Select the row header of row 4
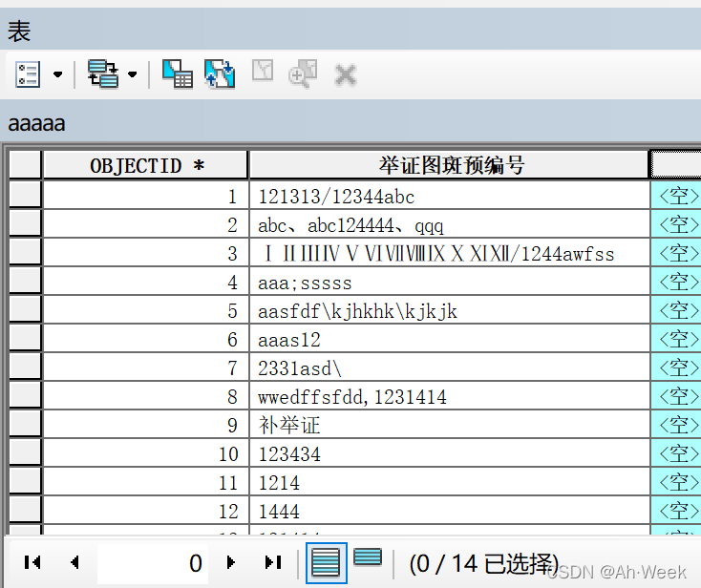Screen dimensions: 701x588 [x=25, y=280]
